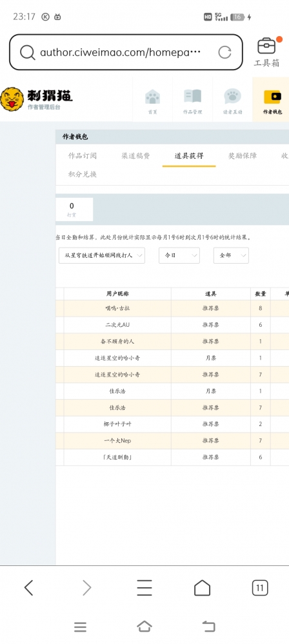Image resolution: width=289 pixels, height=644 pixels.
Task: Tap the browser home icon
Action: [x=202, y=588]
